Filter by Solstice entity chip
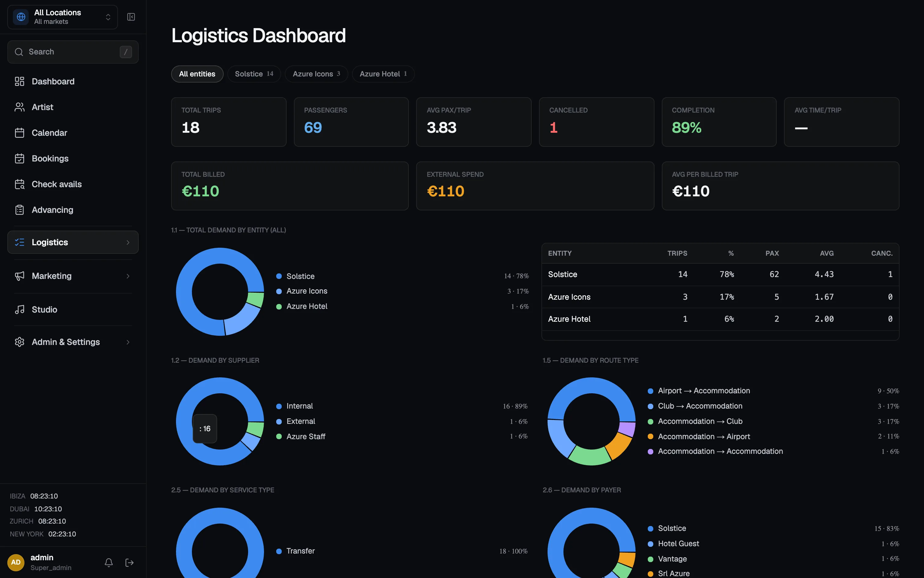This screenshot has width=924, height=578. point(254,74)
